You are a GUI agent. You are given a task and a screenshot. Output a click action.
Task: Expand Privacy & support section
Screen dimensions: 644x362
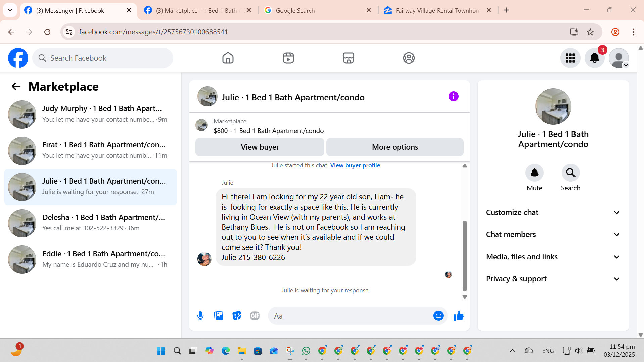[553, 279]
